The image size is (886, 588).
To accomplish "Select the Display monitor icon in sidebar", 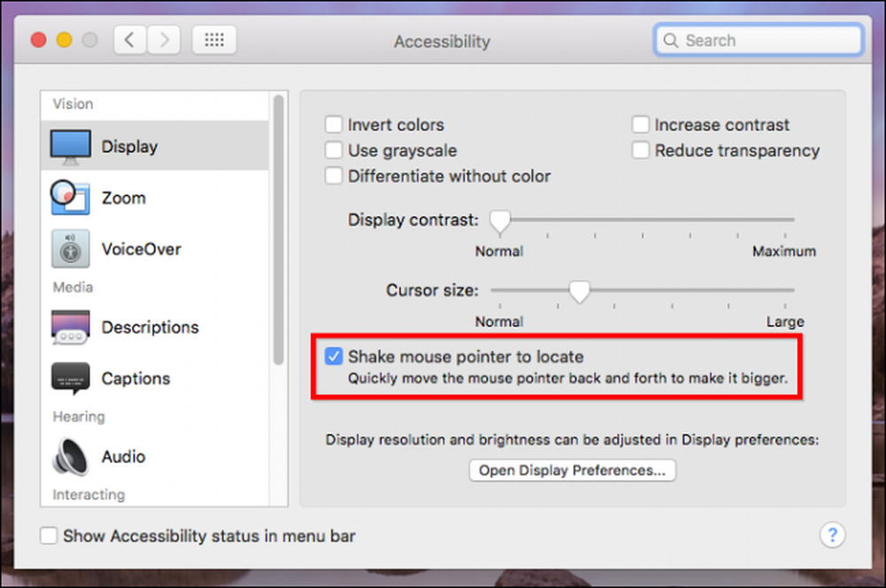I will coord(70,147).
